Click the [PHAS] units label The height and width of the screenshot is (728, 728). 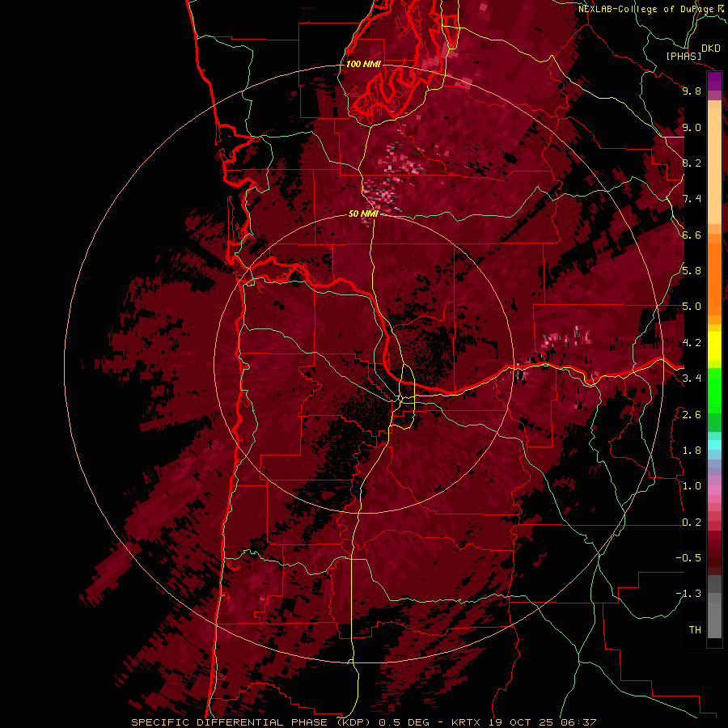coord(684,57)
